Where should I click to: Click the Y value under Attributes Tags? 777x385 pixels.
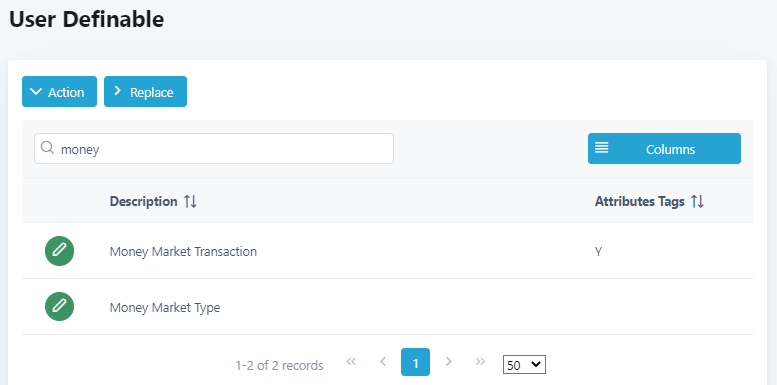coord(599,252)
